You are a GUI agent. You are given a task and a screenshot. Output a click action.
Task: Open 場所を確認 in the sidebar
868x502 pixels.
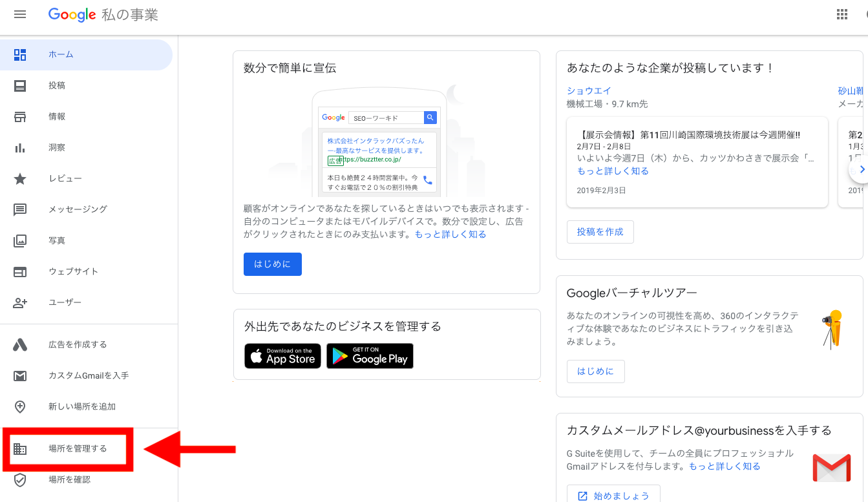[x=87, y=480]
